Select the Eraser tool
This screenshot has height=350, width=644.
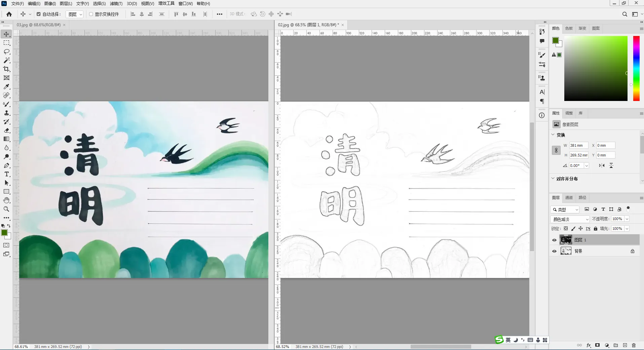click(6, 130)
